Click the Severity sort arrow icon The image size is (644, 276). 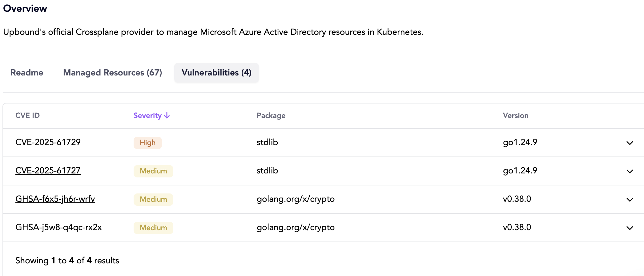tap(167, 116)
